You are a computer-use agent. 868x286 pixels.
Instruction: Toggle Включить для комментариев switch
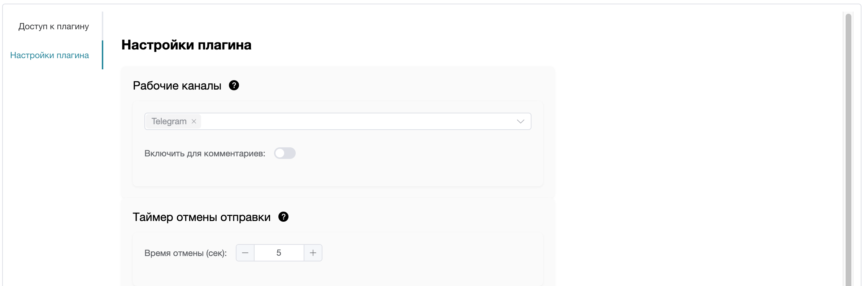pyautogui.click(x=285, y=153)
